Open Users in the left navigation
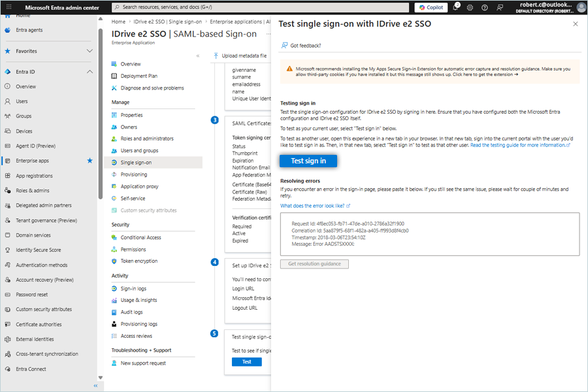The height and width of the screenshot is (392, 588). click(22, 101)
